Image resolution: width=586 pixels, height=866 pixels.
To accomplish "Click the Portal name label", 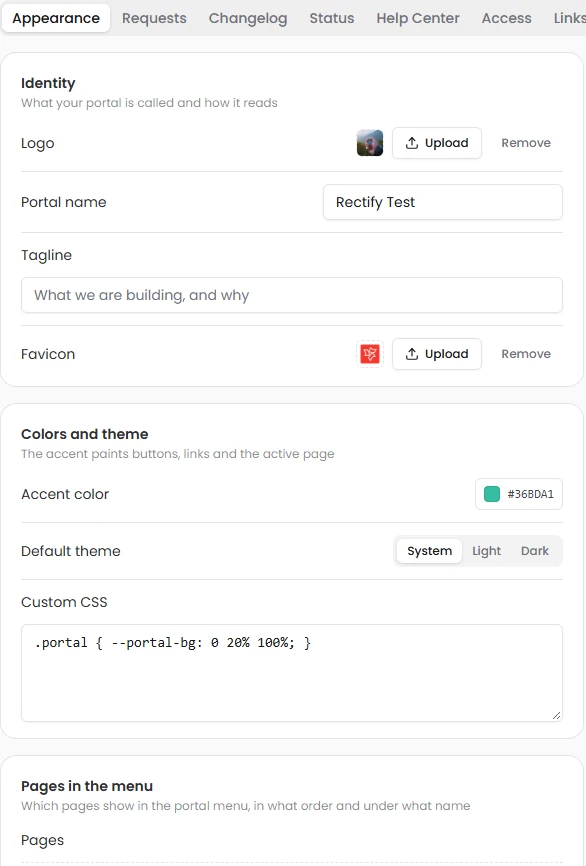I will coord(64,202).
